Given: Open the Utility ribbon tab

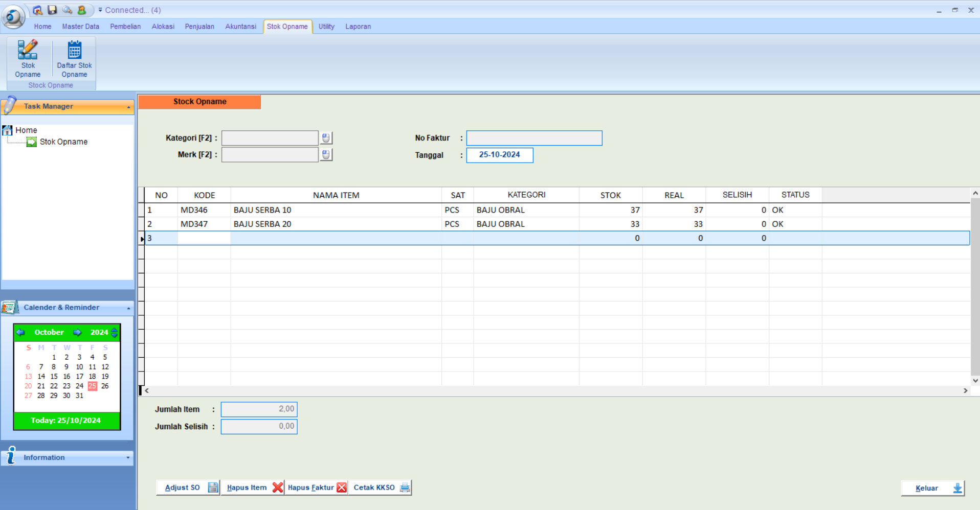Looking at the screenshot, I should (326, 27).
